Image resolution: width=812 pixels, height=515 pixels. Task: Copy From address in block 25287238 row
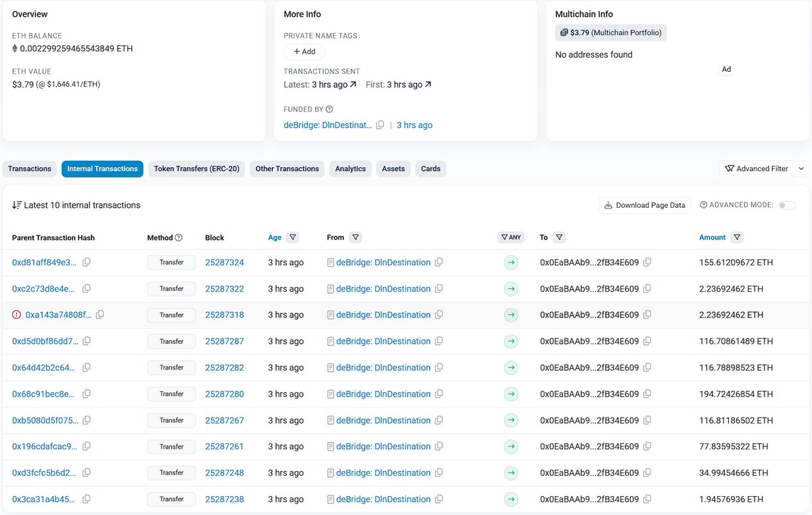pyautogui.click(x=439, y=499)
